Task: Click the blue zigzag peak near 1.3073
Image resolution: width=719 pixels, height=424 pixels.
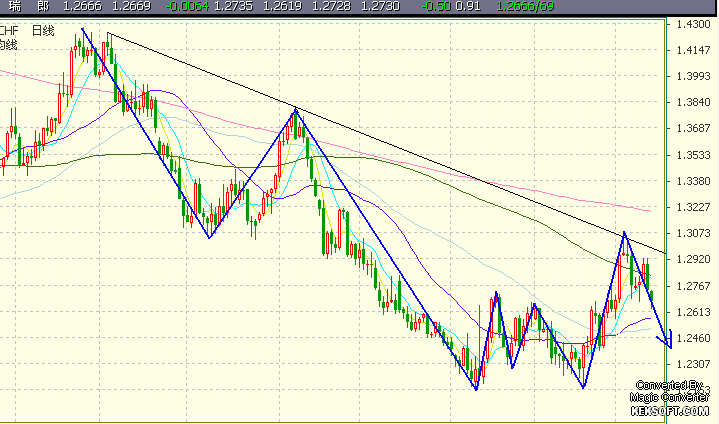Action: click(x=624, y=233)
